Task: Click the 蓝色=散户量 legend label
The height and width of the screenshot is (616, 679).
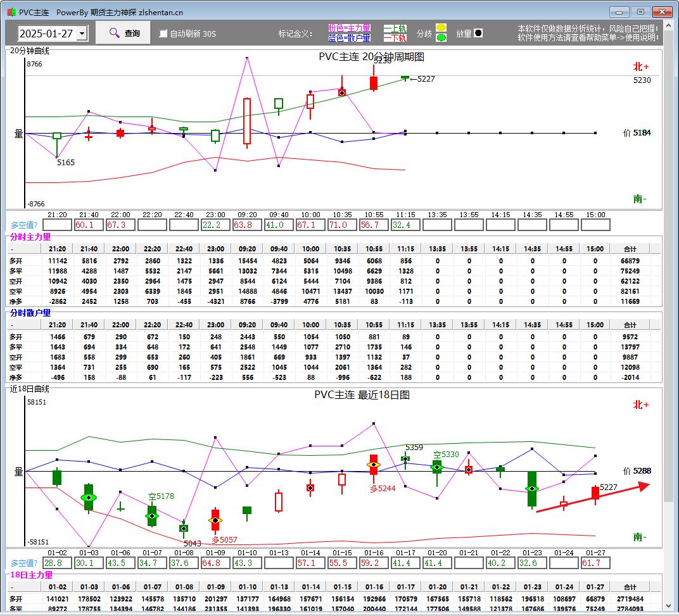Action: click(349, 38)
